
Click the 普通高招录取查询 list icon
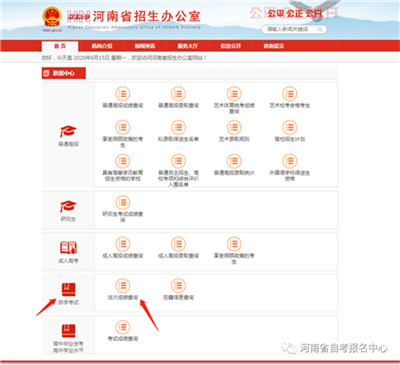tap(178, 94)
